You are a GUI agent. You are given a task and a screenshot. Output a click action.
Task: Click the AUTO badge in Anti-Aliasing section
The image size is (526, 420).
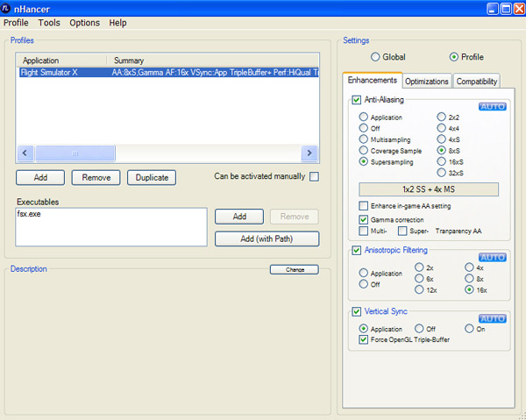(492, 106)
